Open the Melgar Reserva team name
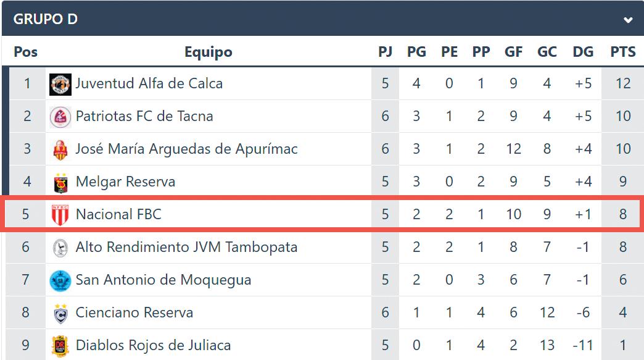The height and width of the screenshot is (360, 644). pyautogui.click(x=125, y=182)
